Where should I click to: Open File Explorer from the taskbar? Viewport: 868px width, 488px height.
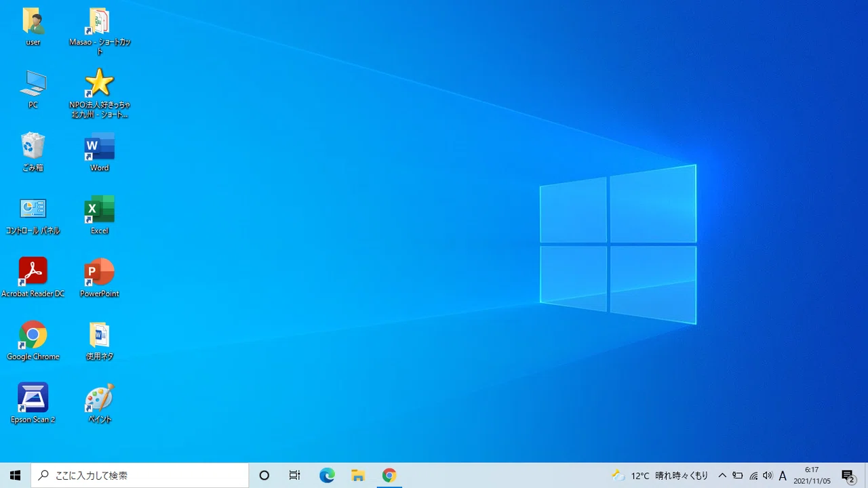coord(358,475)
